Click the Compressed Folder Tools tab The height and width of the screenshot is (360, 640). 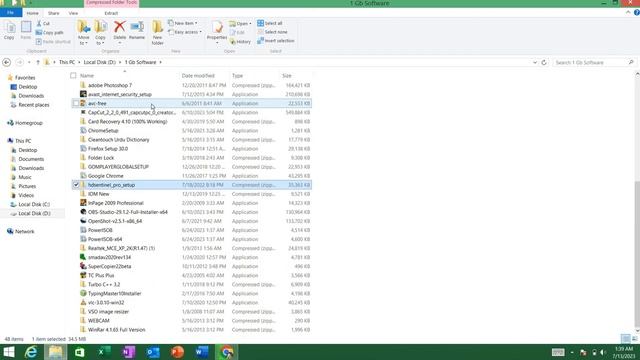tap(111, 3)
